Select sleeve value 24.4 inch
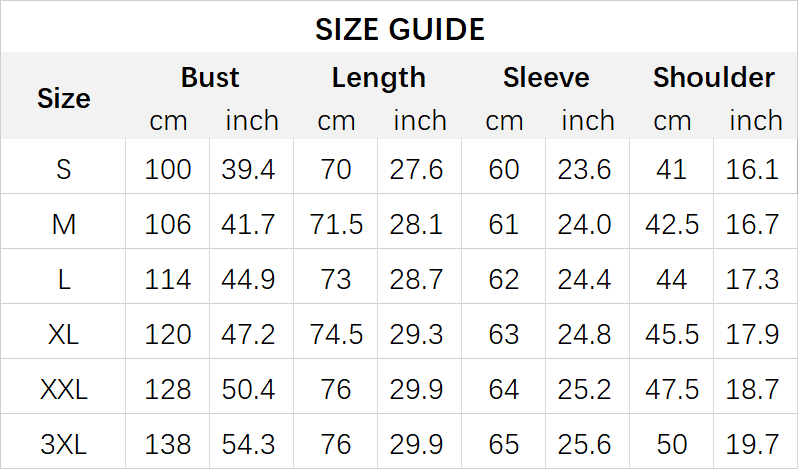The width and height of the screenshot is (798, 469). click(587, 279)
